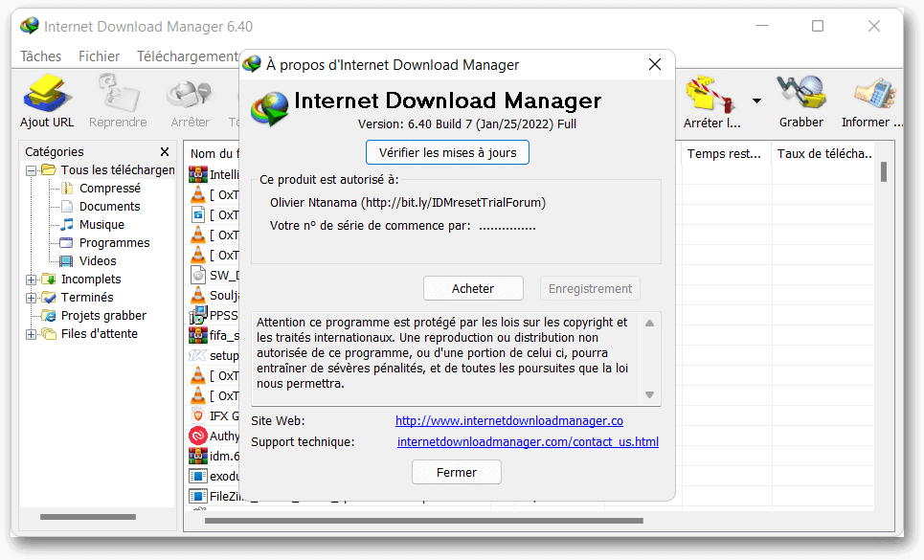This screenshot has width=924, height=560.
Task: Click the Arrêter l... stop-all toolbar icon
Action: (711, 101)
